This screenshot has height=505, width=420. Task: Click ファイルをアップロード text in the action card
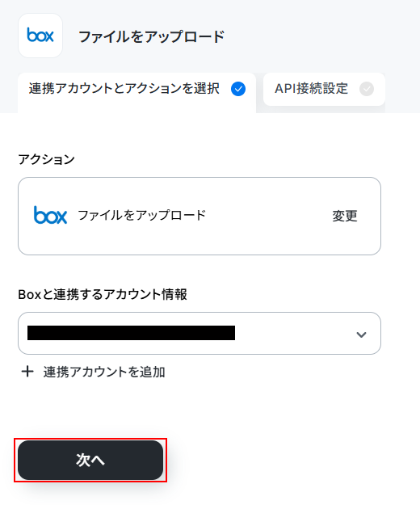(141, 215)
